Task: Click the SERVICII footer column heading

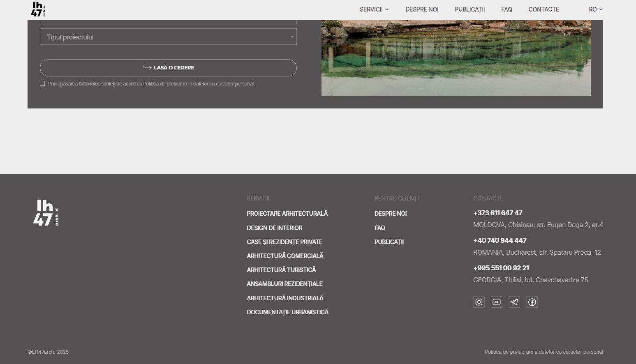Action: [258, 198]
